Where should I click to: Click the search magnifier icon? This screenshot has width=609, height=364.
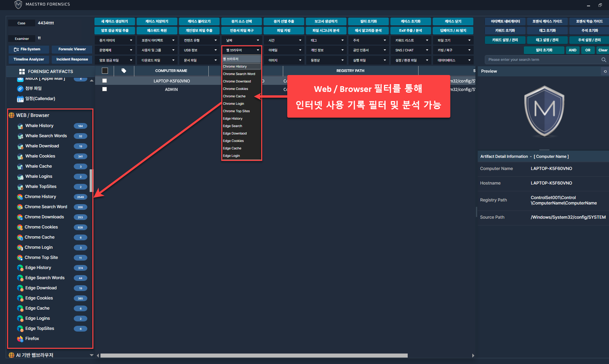point(604,60)
